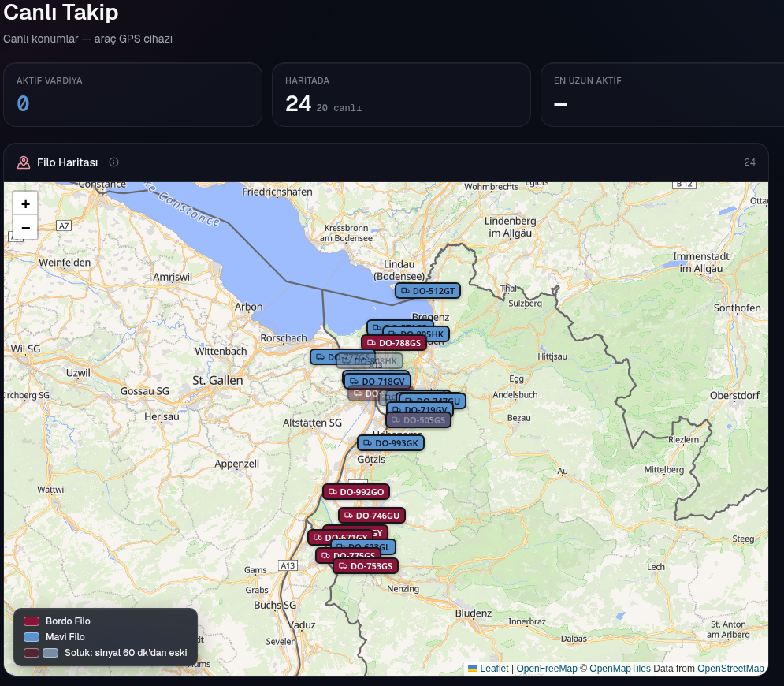
Task: Click the Aktif Vardiya stat card
Action: tap(132, 95)
